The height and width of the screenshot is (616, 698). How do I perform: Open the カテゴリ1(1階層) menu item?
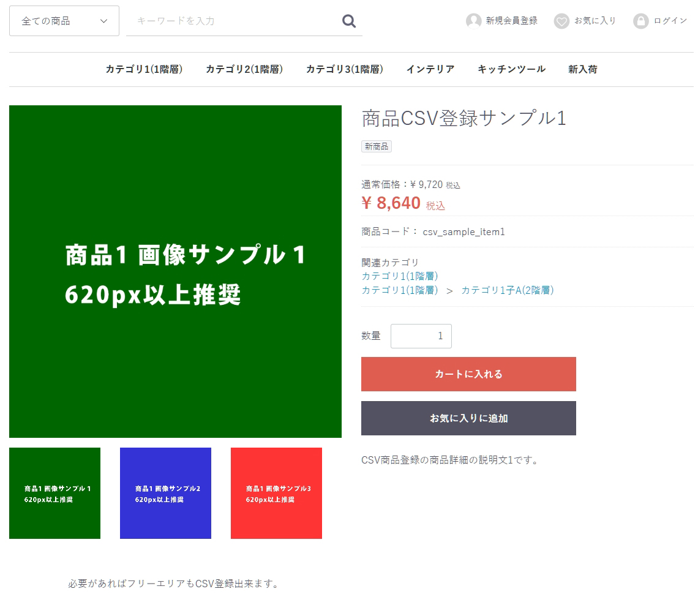click(x=144, y=69)
